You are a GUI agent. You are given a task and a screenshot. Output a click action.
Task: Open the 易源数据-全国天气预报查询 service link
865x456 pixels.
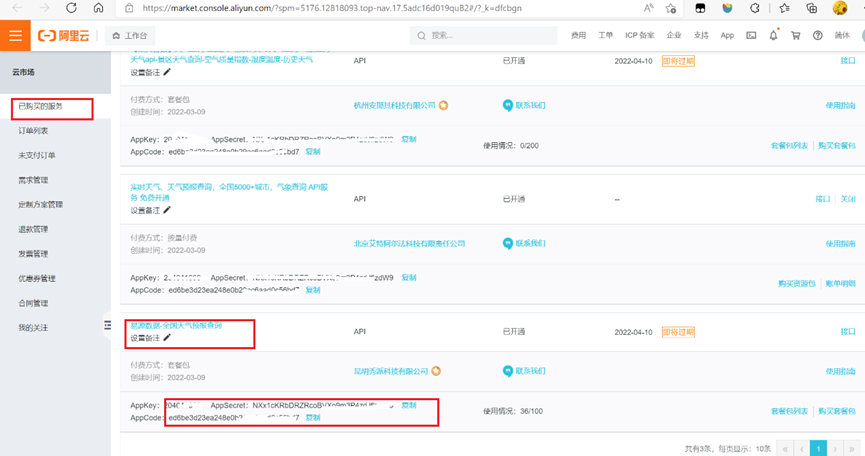176,325
